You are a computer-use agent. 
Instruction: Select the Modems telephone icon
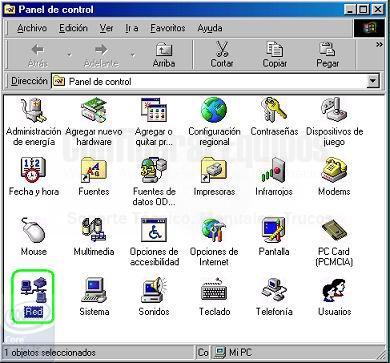(x=334, y=170)
